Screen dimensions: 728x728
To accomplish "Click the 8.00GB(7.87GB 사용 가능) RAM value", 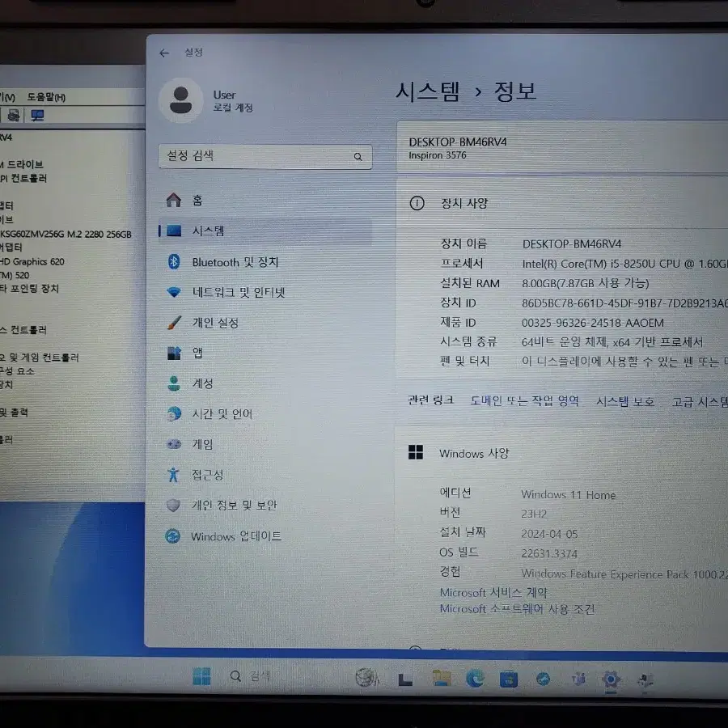I will [586, 283].
